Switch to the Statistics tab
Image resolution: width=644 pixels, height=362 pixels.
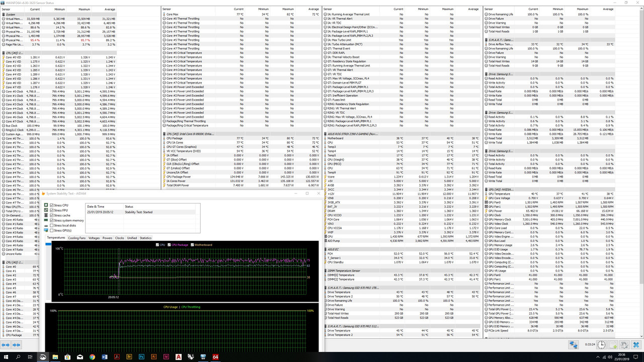(145, 238)
